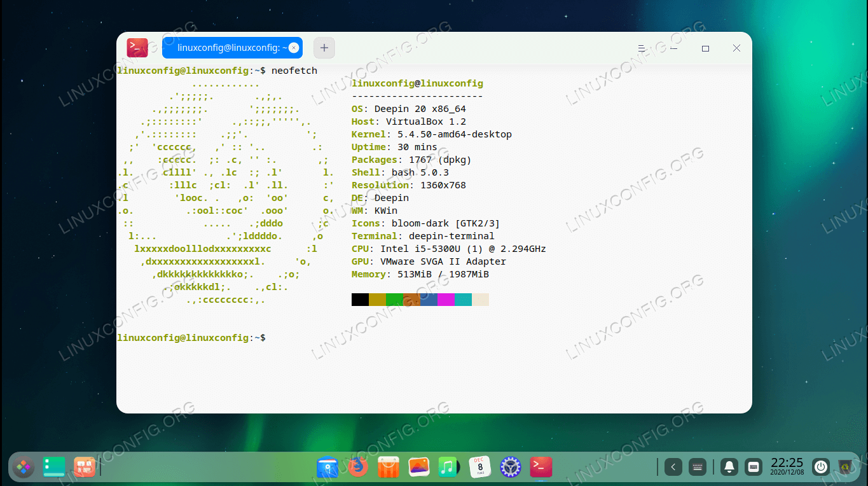868x486 pixels.
Task: Open the terminal hamburger menu
Action: 642,48
